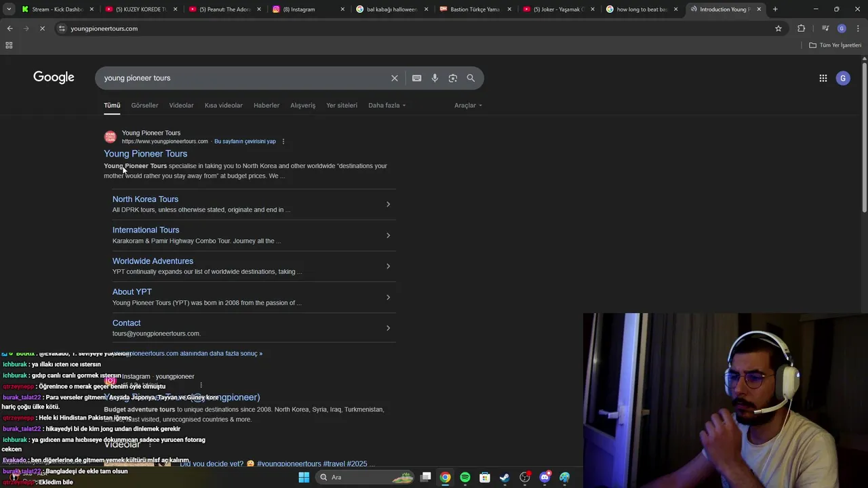The width and height of the screenshot is (868, 488).
Task: Open the tab search dropdown arrow
Action: point(9,9)
